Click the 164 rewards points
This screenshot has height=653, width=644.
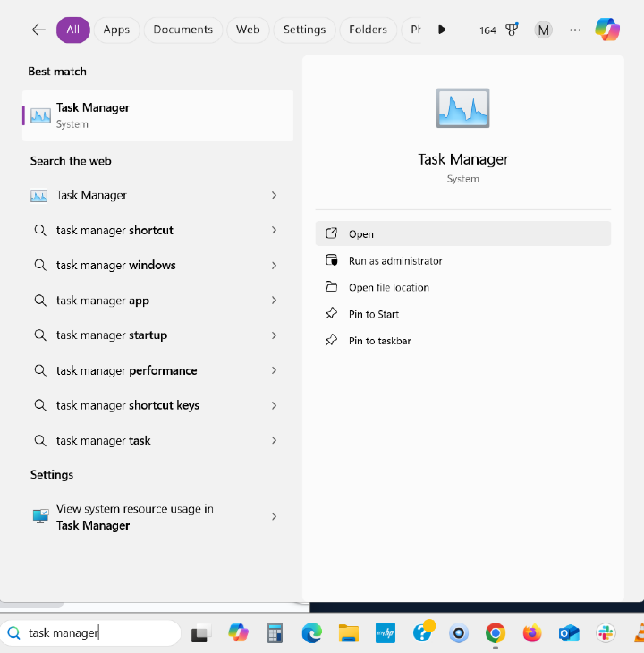tap(487, 30)
